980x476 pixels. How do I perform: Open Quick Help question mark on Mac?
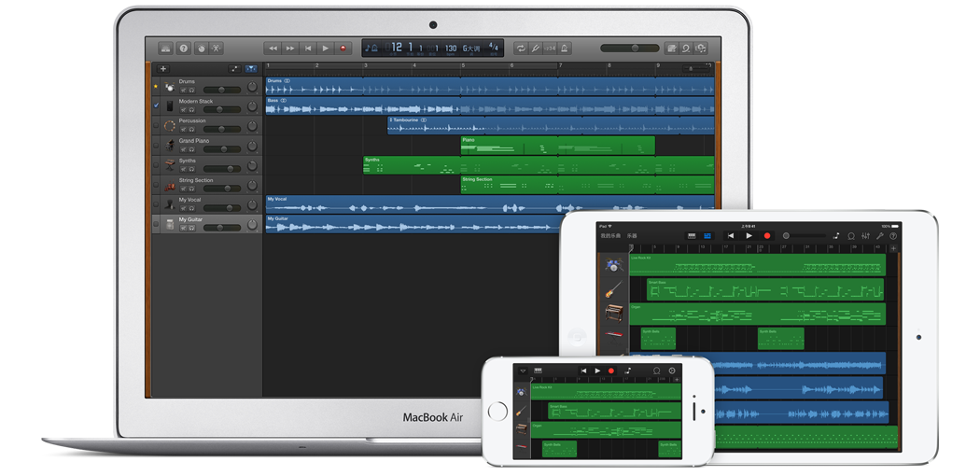click(x=183, y=49)
